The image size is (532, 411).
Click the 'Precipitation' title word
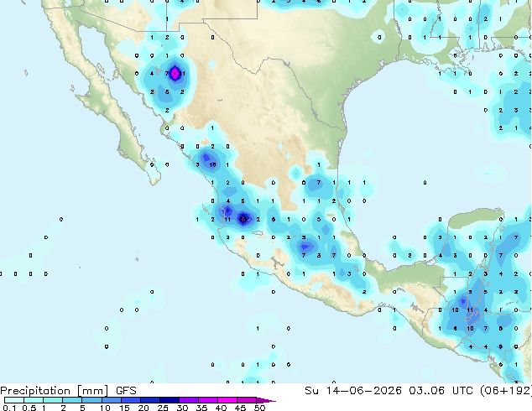[x=35, y=391]
